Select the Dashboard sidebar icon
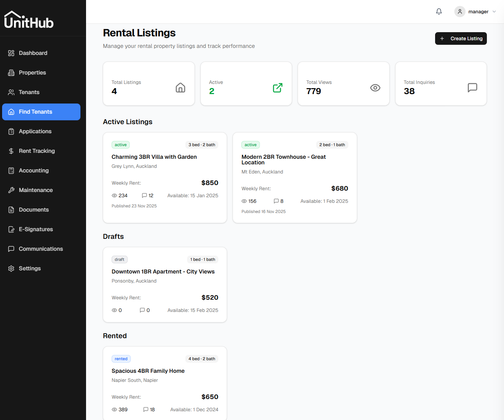504x420 pixels. [12, 53]
